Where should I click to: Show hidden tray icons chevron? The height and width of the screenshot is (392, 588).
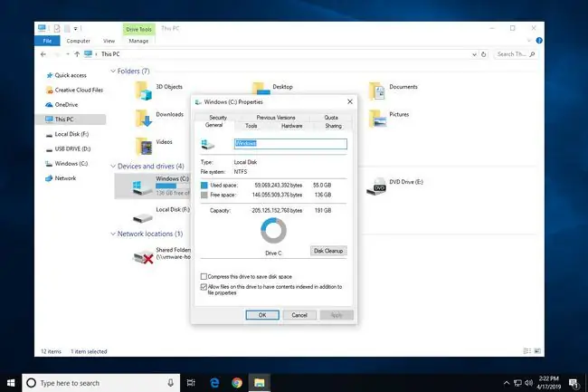507,383
